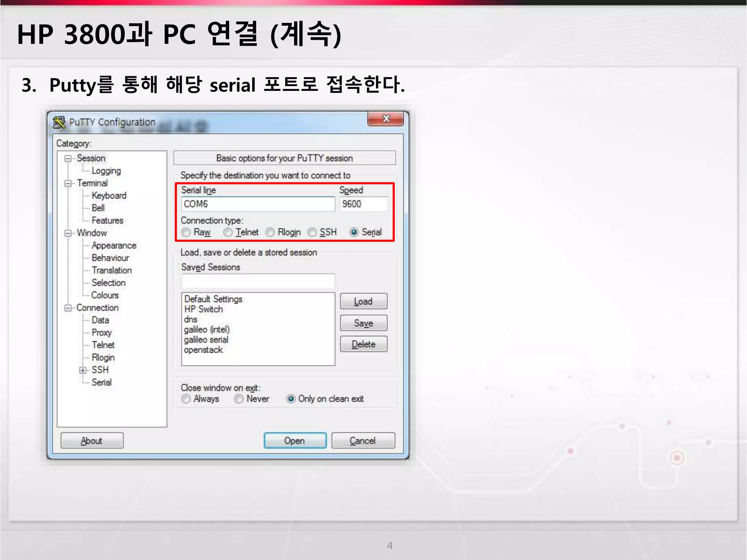Open the Rlogin category in tree
The width and height of the screenshot is (747, 560).
coord(103,358)
